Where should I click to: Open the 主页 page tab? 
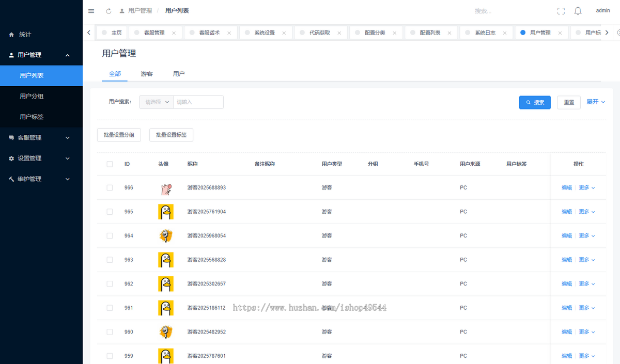[x=111, y=33]
